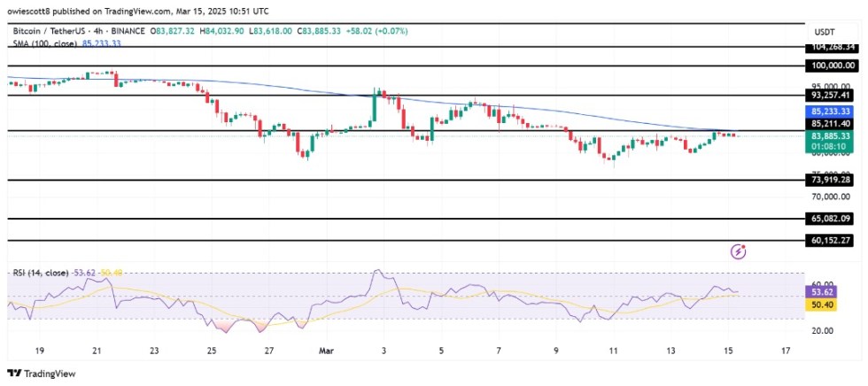Click the green 83,885.33 current price tag
868x386 pixels.
click(x=830, y=136)
